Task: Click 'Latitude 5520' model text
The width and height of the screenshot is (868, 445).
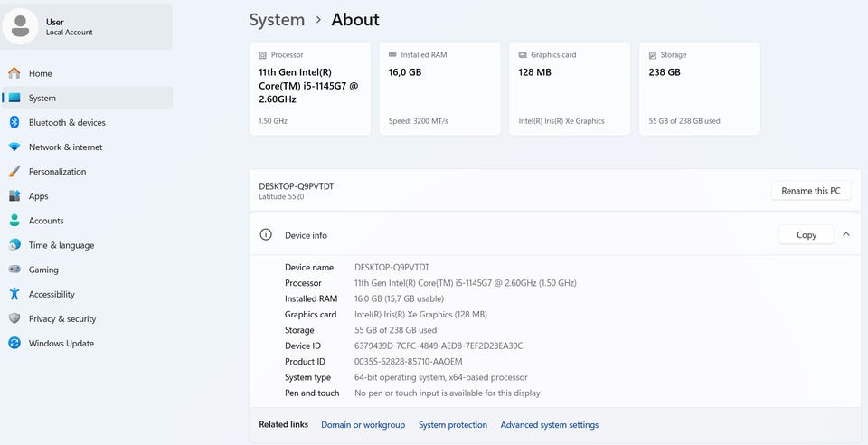Action: (281, 196)
